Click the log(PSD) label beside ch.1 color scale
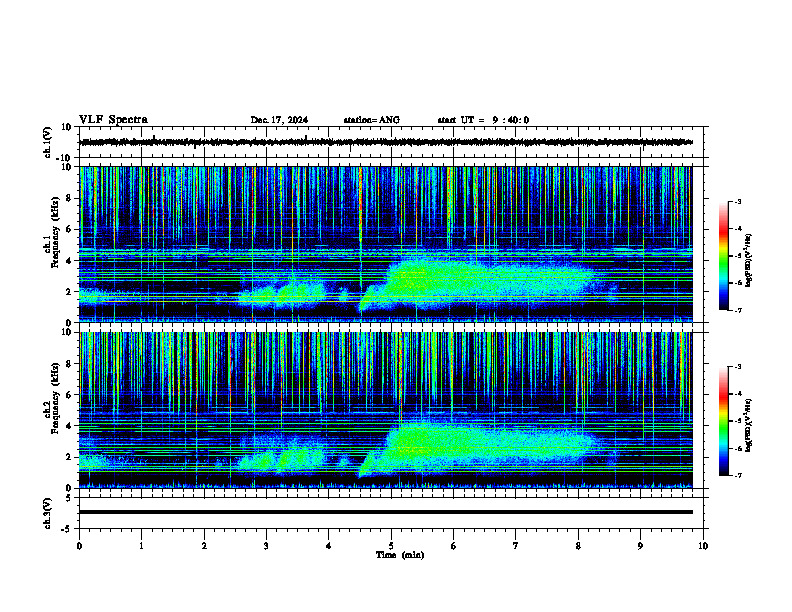Screen dimensions: 792x612 click(x=749, y=261)
